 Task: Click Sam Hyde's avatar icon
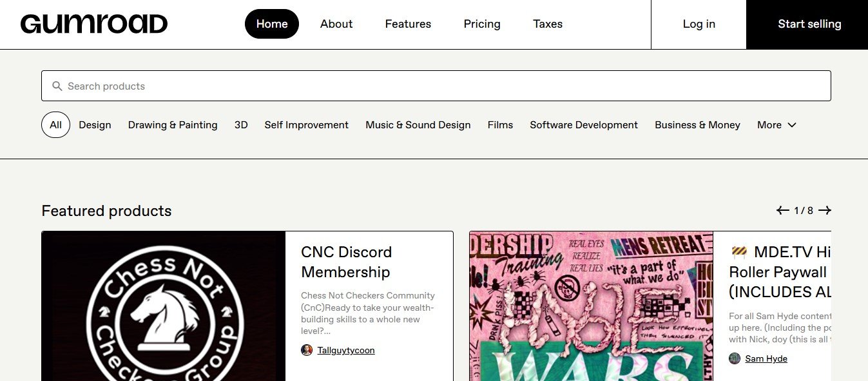(735, 358)
